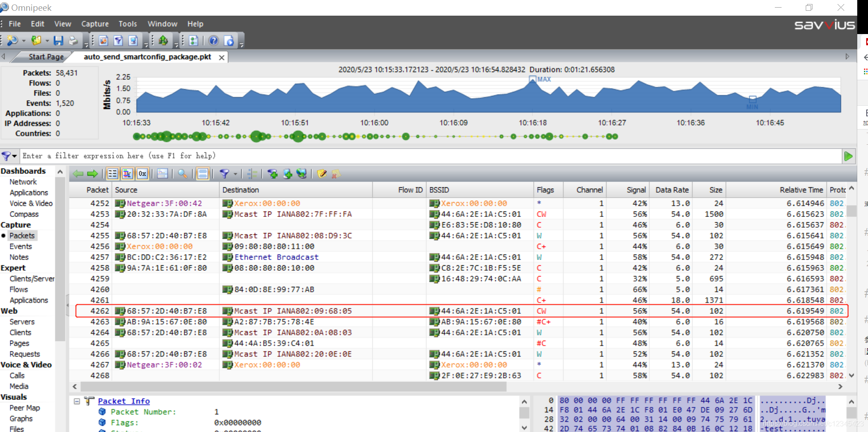Click the delete note icon

point(336,174)
